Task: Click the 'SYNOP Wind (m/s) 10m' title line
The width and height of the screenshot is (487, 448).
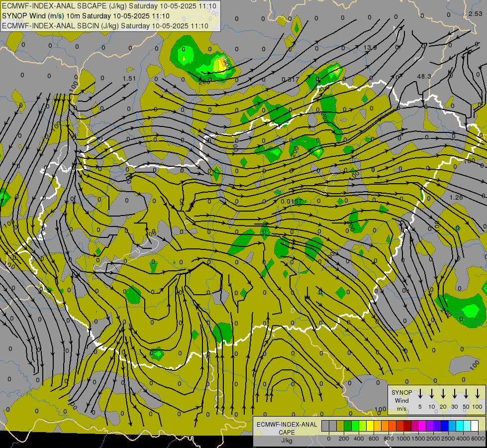Action: coord(86,16)
